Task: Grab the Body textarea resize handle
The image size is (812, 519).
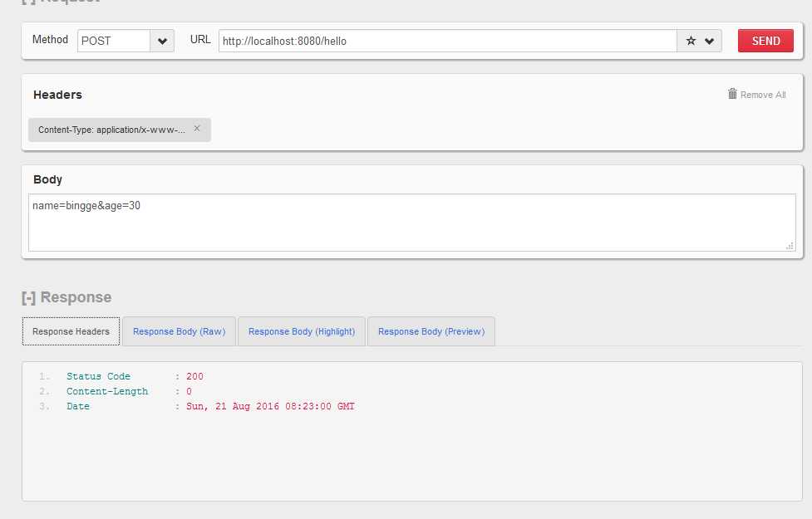Action: coord(790,247)
